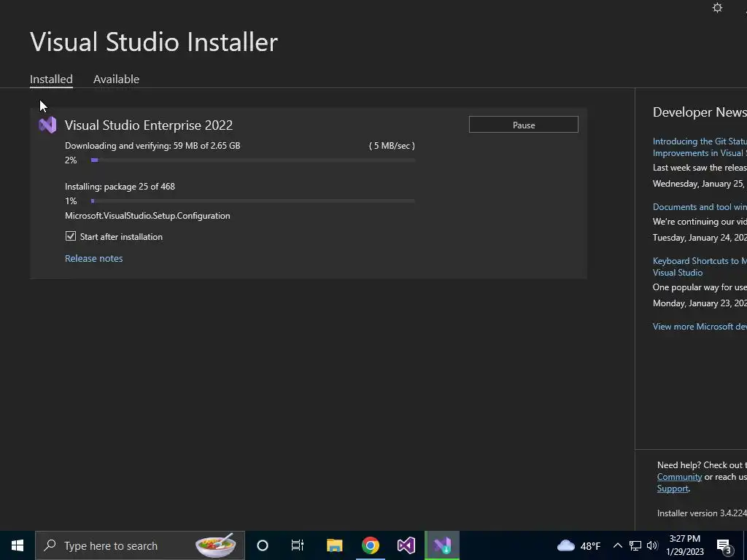Screen dimensions: 747x560
Task: Click Installing package 25 of 468 text
Action: [120, 186]
